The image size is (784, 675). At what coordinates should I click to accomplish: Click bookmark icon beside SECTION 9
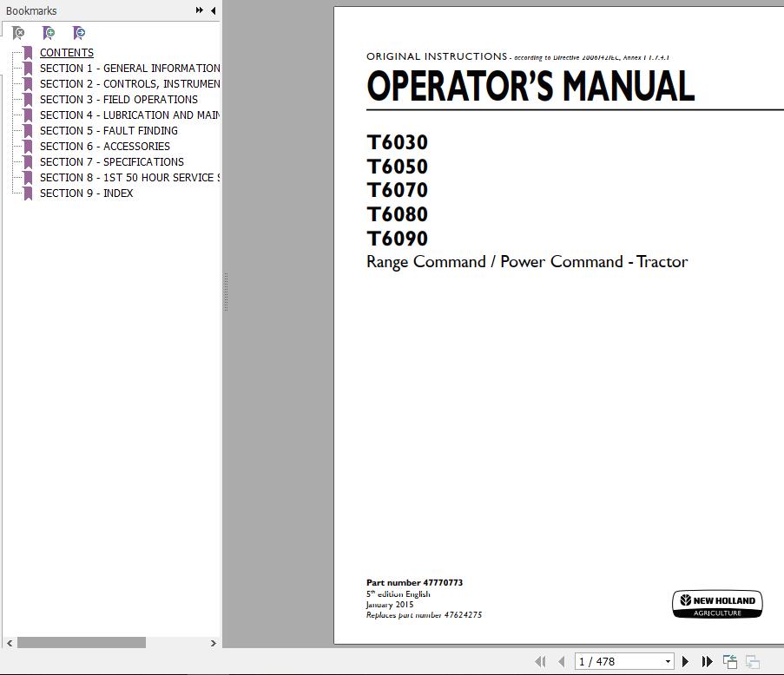28,193
